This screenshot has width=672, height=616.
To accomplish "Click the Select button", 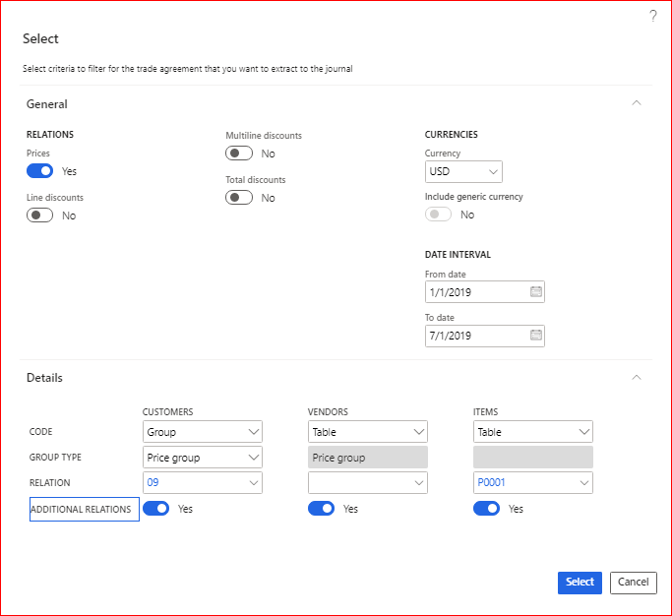I will (580, 583).
